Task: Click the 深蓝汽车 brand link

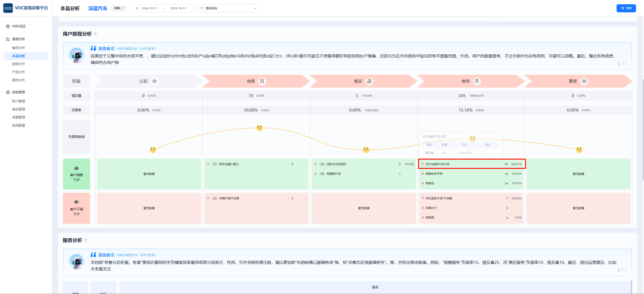Action: click(x=98, y=9)
